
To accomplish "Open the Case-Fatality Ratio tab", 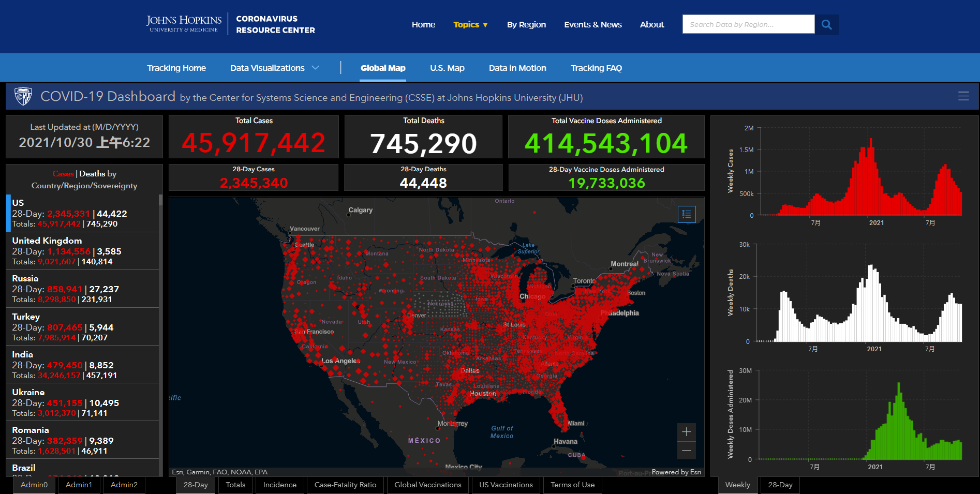I will (x=346, y=485).
